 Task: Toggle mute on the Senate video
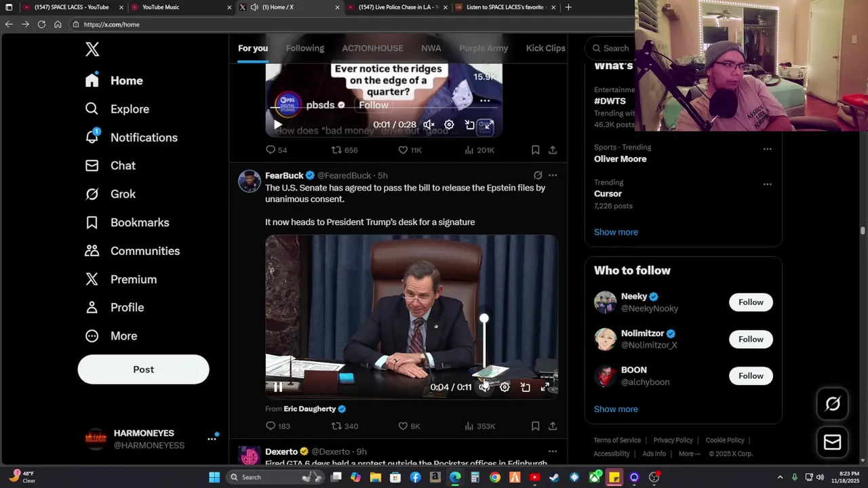pos(484,387)
